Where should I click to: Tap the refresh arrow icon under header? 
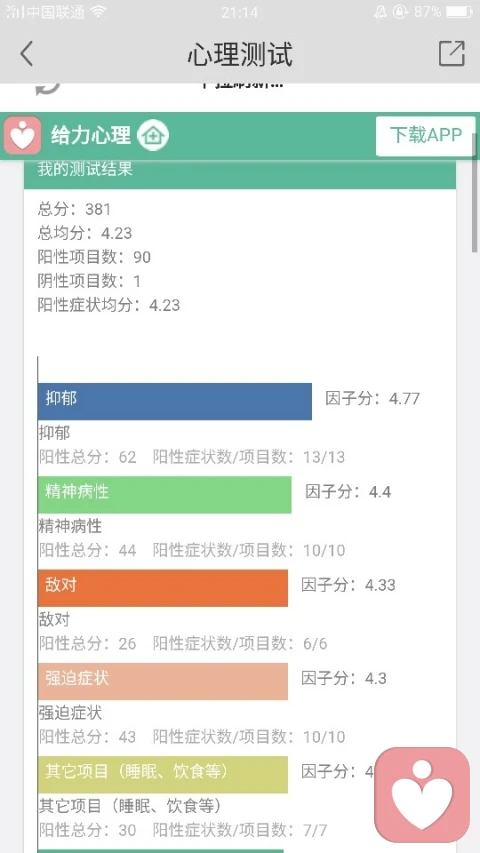pyautogui.click(x=48, y=88)
